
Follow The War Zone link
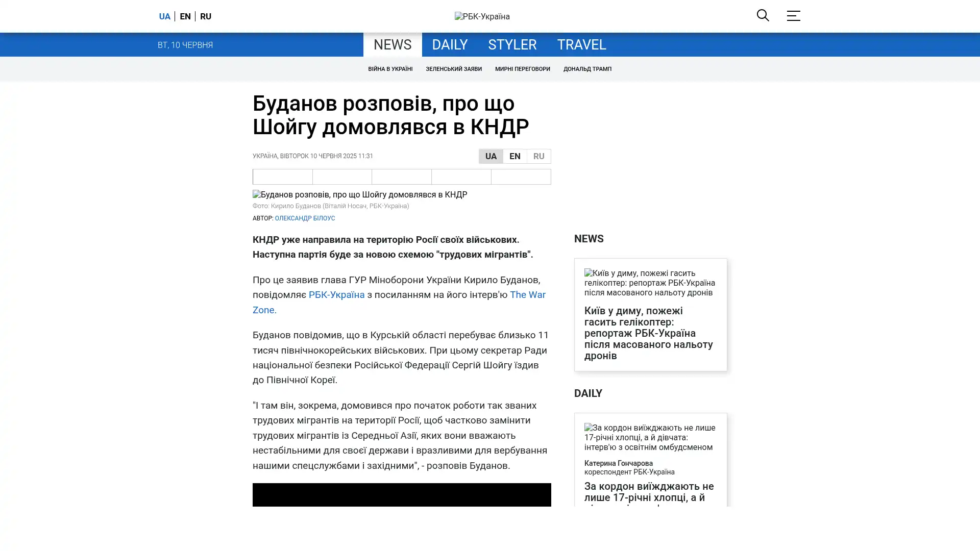[x=527, y=295]
